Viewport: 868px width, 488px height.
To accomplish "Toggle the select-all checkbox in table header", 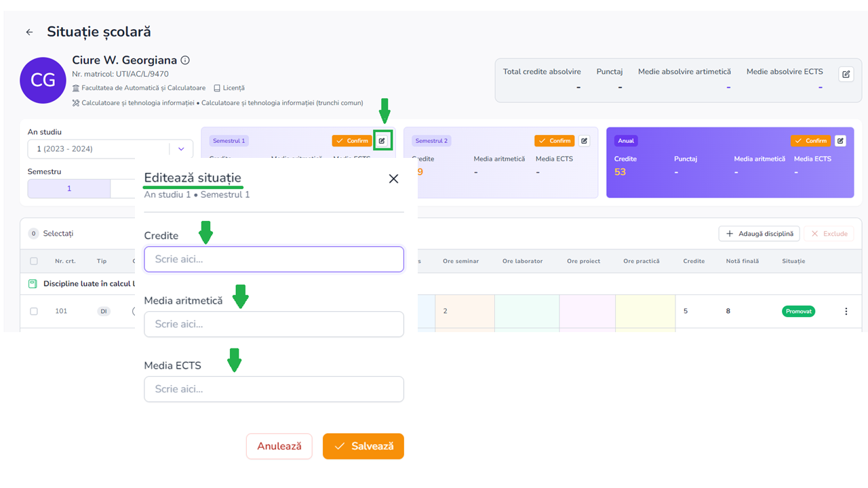I will [34, 261].
